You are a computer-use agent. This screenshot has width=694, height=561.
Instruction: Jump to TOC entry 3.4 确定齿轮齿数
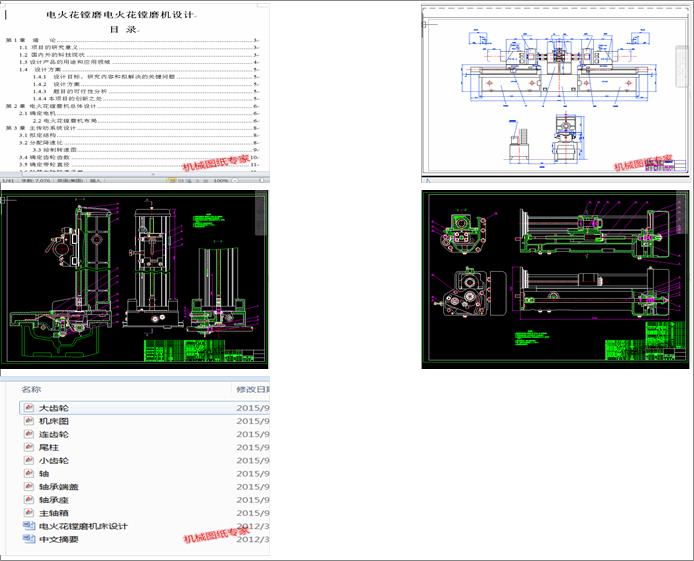coord(139,157)
